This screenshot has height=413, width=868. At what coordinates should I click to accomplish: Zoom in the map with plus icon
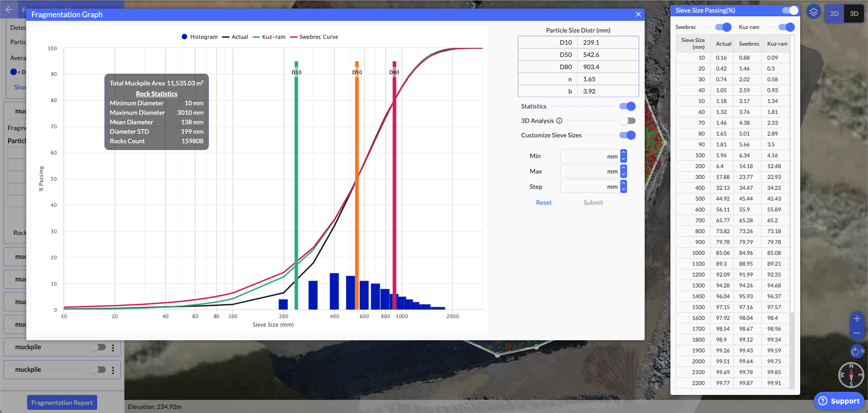(857, 319)
